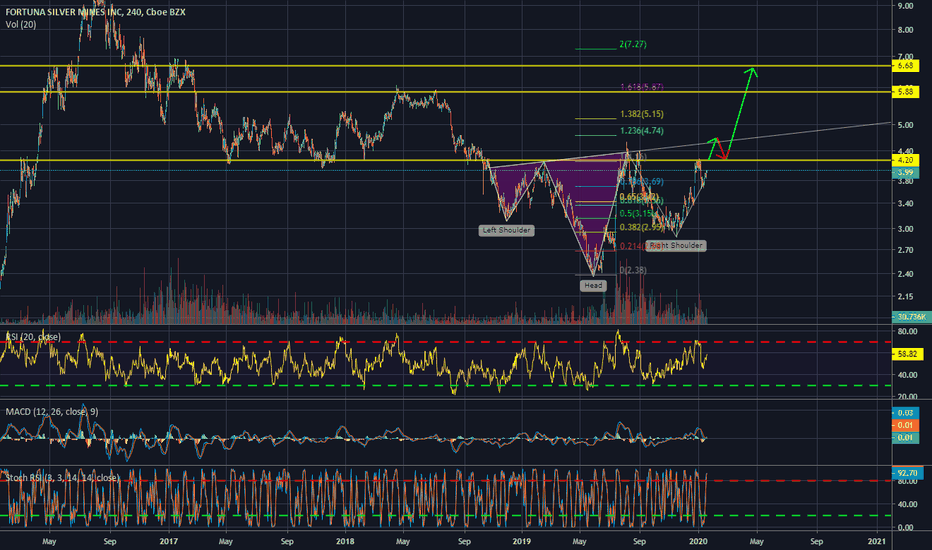
Task: Select the 0.382(2.99) Fibonacci retracement label
Action: 641,227
